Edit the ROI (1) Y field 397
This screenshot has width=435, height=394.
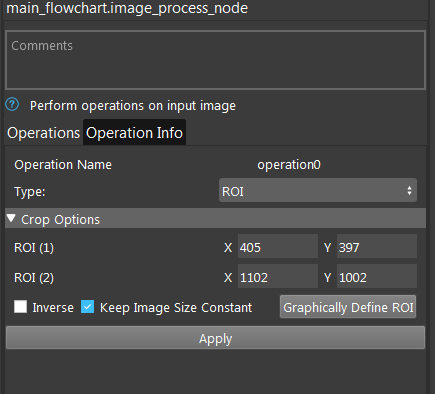pyautogui.click(x=377, y=246)
